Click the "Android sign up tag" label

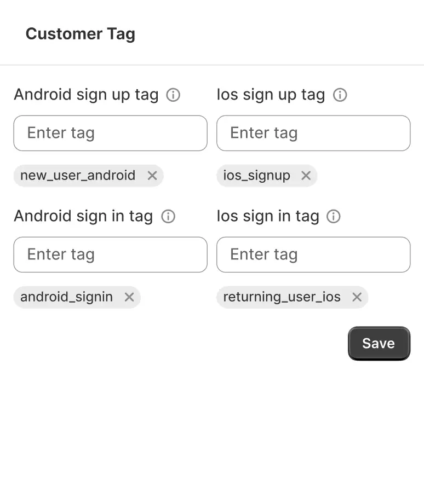coord(86,95)
